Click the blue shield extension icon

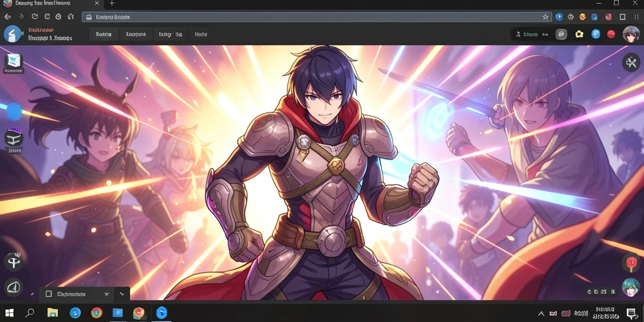click(x=559, y=17)
